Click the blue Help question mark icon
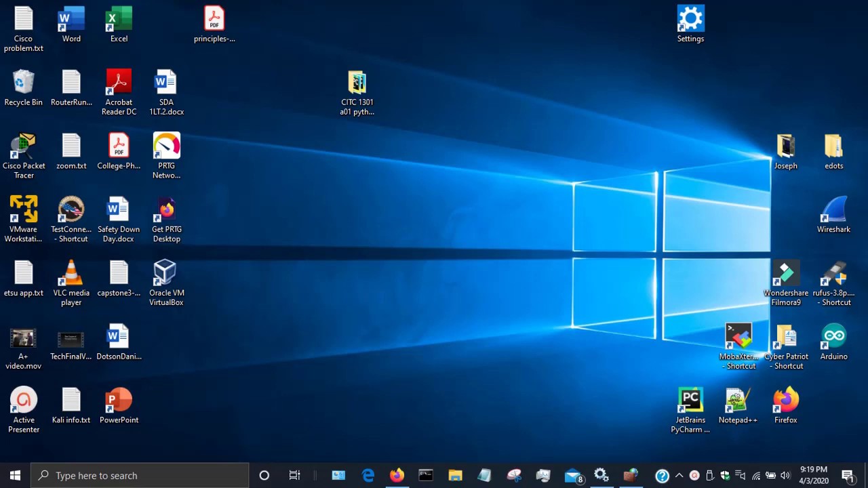This screenshot has height=488, width=868. (663, 476)
